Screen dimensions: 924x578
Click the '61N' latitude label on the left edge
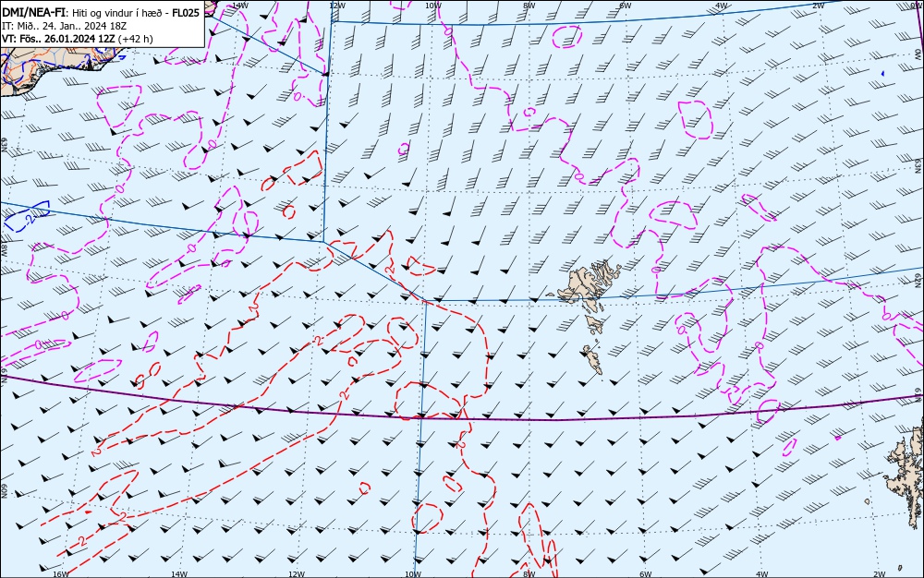click(4, 378)
